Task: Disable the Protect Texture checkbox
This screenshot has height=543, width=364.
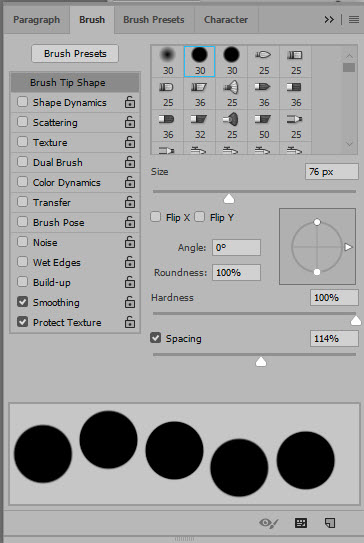Action: (x=23, y=322)
